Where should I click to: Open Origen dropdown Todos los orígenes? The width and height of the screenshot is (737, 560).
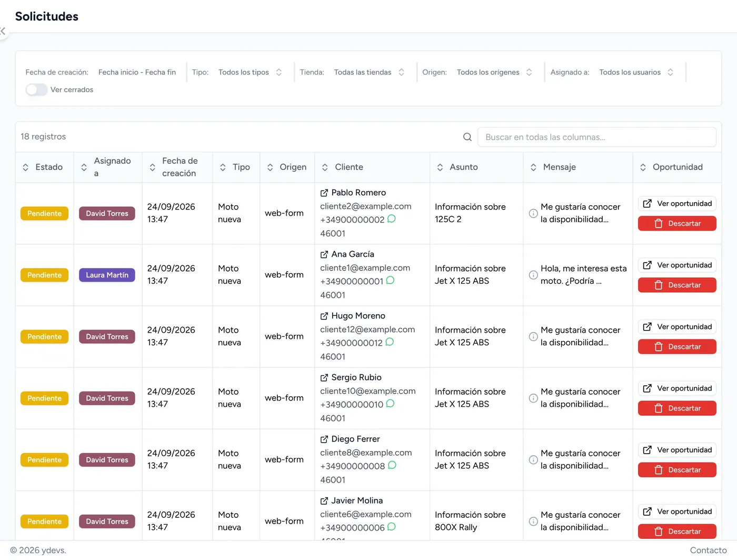coord(495,73)
